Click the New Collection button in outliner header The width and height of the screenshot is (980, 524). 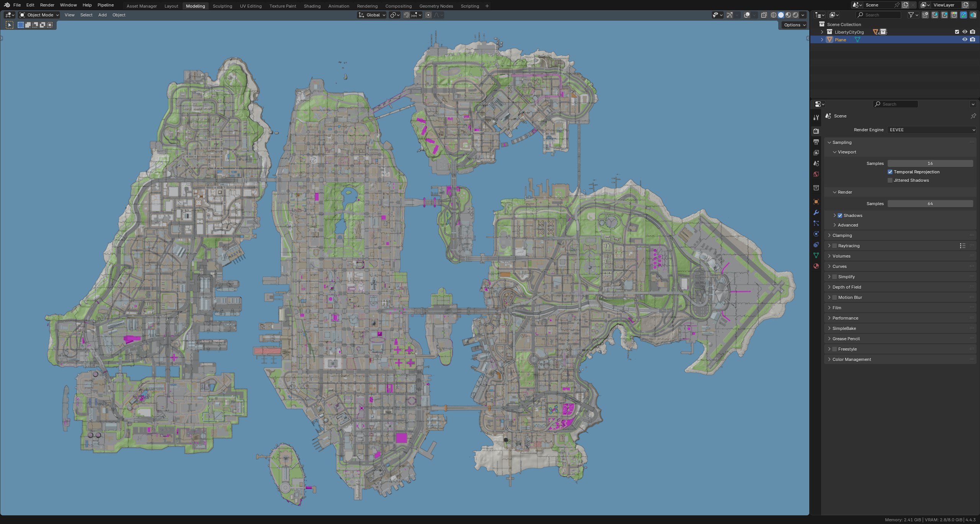pyautogui.click(x=925, y=15)
